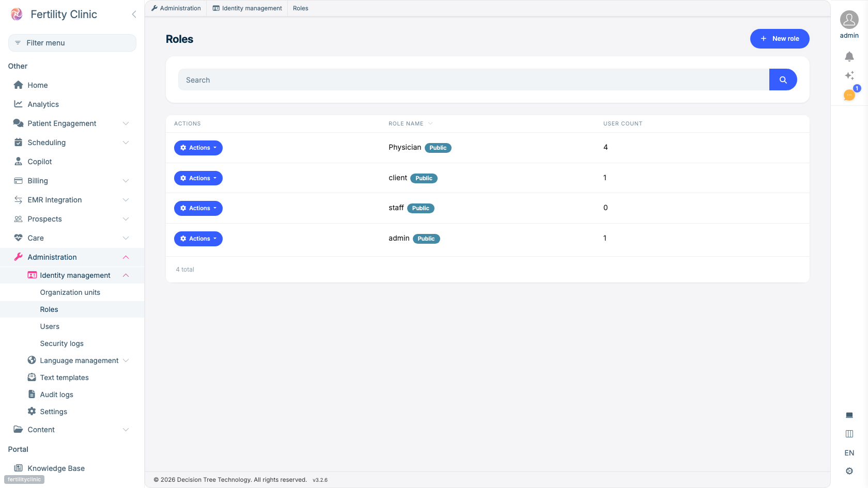Screen dimensions: 868x488
Task: Click the EMR Integration arrows icon
Action: 19,200
